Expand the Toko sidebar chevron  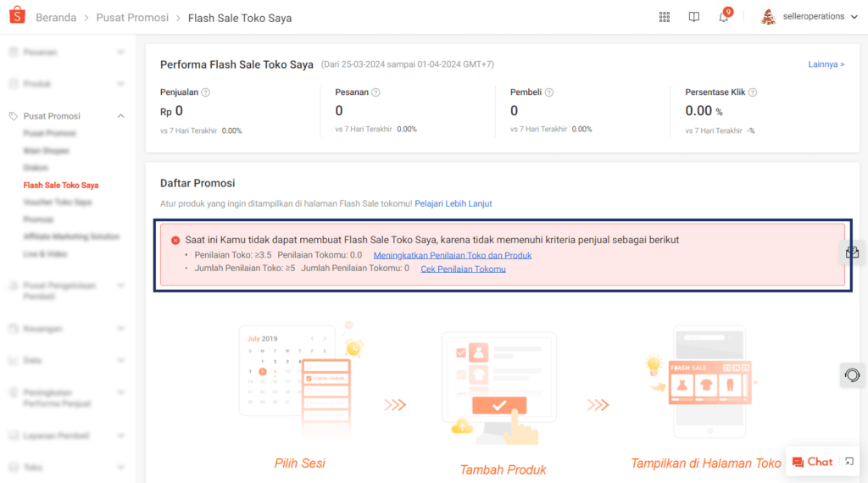[x=120, y=468]
